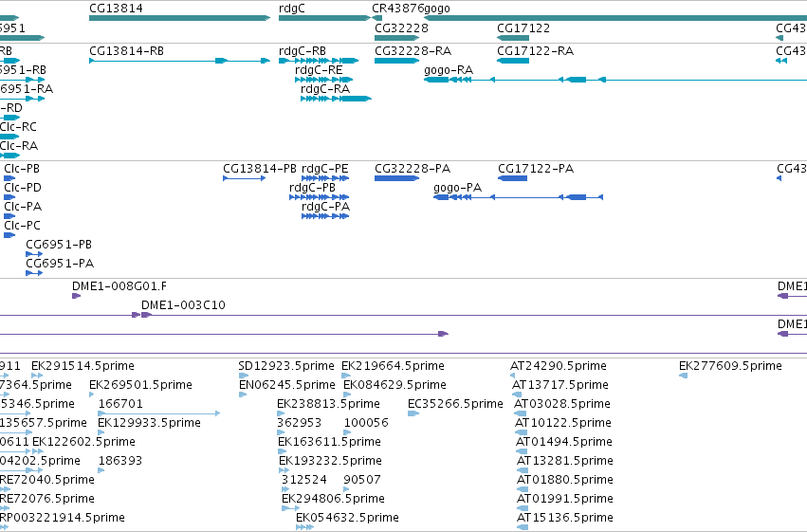
Task: Click the rdgC gene span
Action: [324, 18]
